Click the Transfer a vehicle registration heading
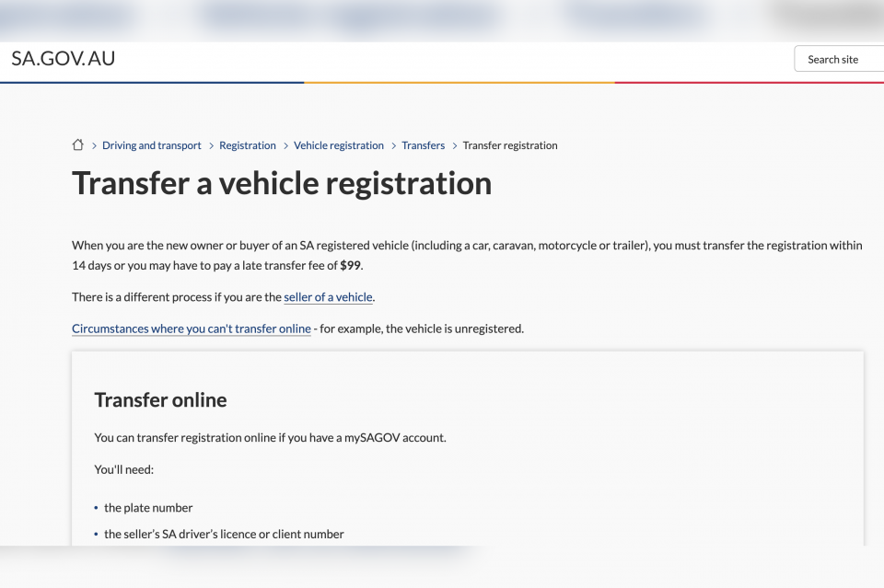Screen dimensions: 884x588 coord(282,184)
